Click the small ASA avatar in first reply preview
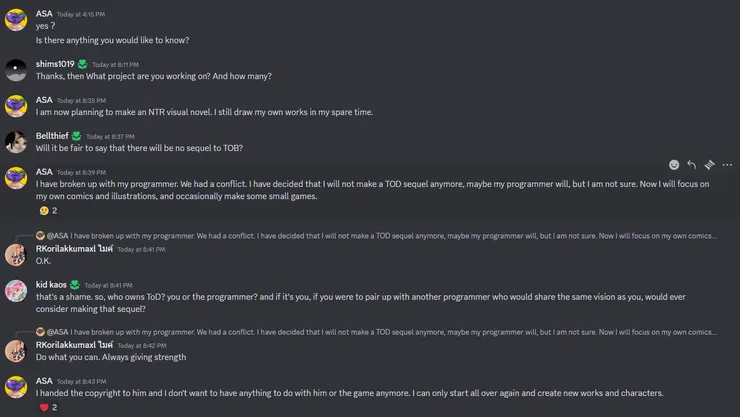This screenshot has width=740, height=417. pos(40,236)
